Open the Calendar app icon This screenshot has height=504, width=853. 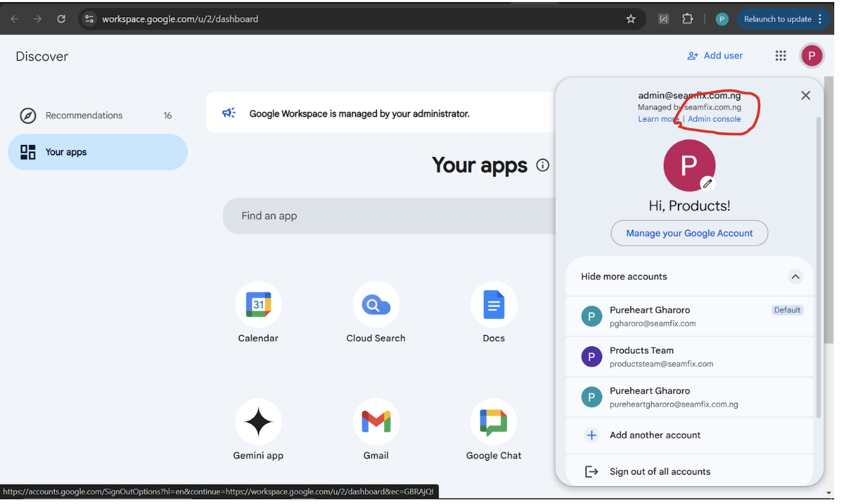tap(258, 305)
